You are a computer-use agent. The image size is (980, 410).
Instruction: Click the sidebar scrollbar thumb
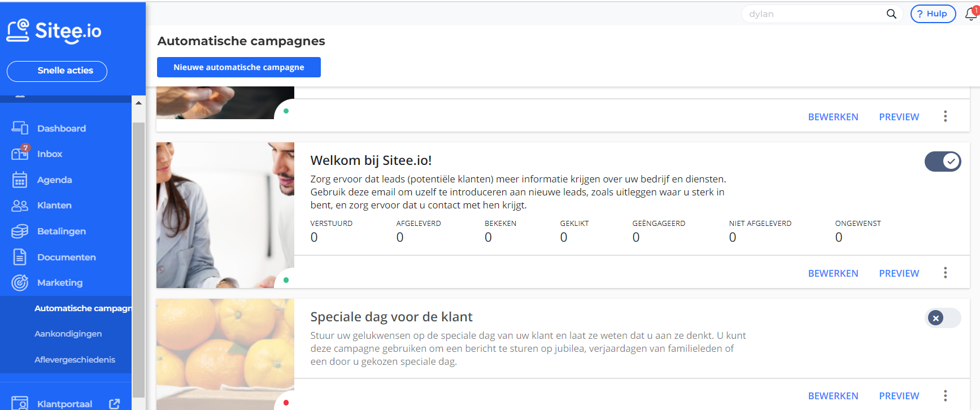pyautogui.click(x=138, y=260)
